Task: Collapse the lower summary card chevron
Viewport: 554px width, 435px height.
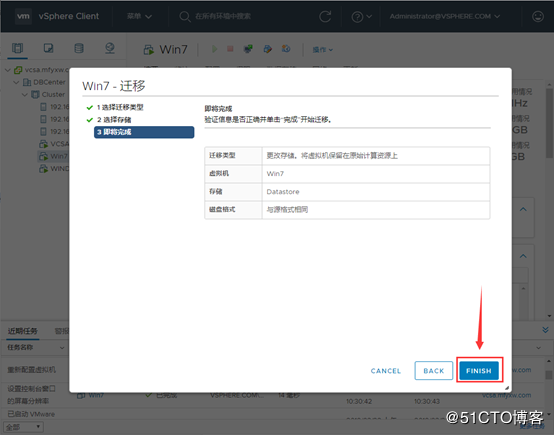Action: [x=523, y=256]
